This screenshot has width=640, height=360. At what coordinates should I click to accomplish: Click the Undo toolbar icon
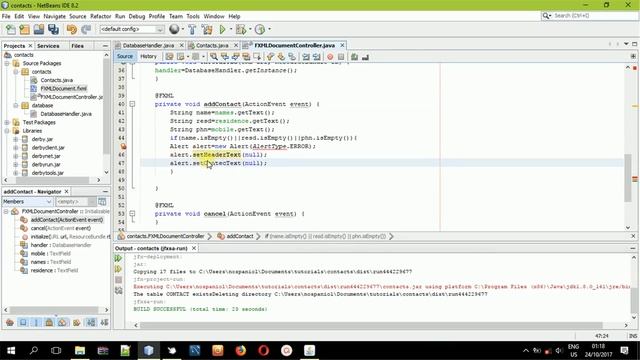click(72, 29)
